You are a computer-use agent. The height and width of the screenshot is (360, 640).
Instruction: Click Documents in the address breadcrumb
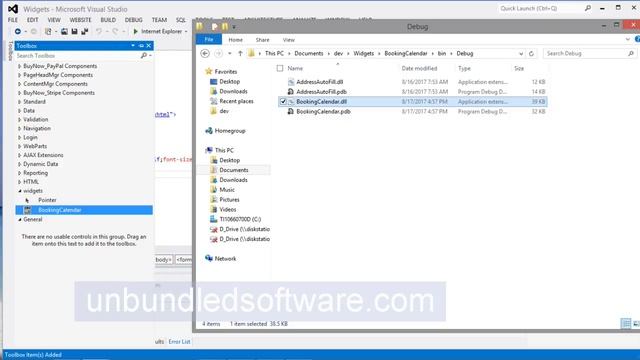click(x=309, y=53)
